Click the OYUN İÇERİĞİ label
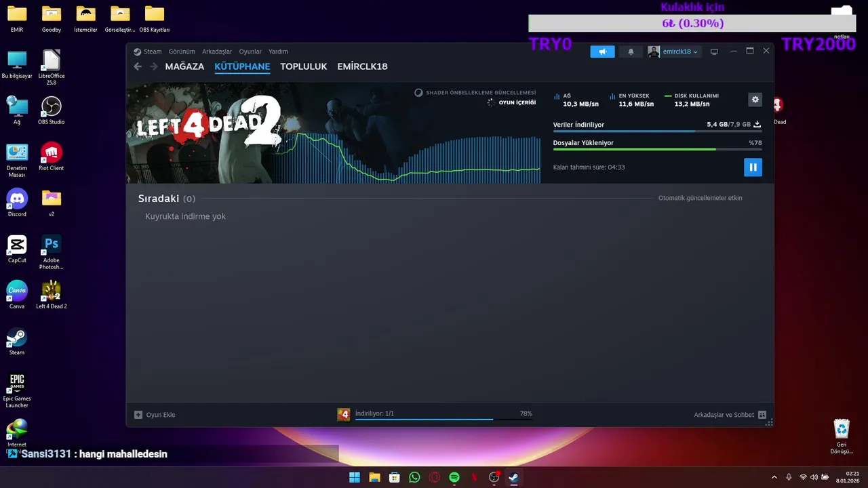 click(517, 103)
